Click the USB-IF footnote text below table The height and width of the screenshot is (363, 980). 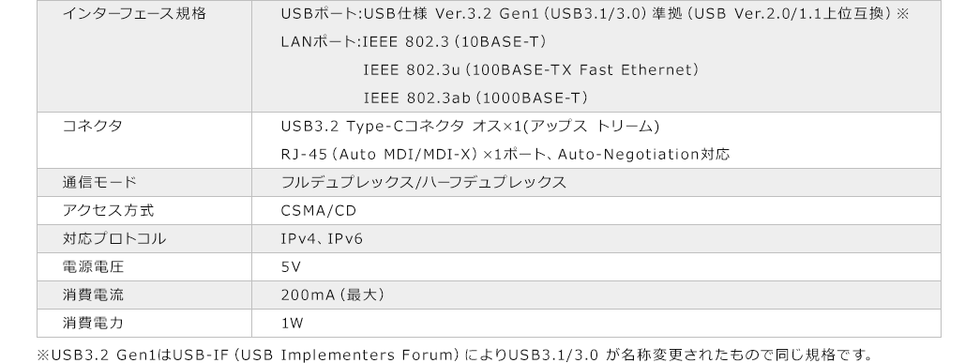(455, 355)
